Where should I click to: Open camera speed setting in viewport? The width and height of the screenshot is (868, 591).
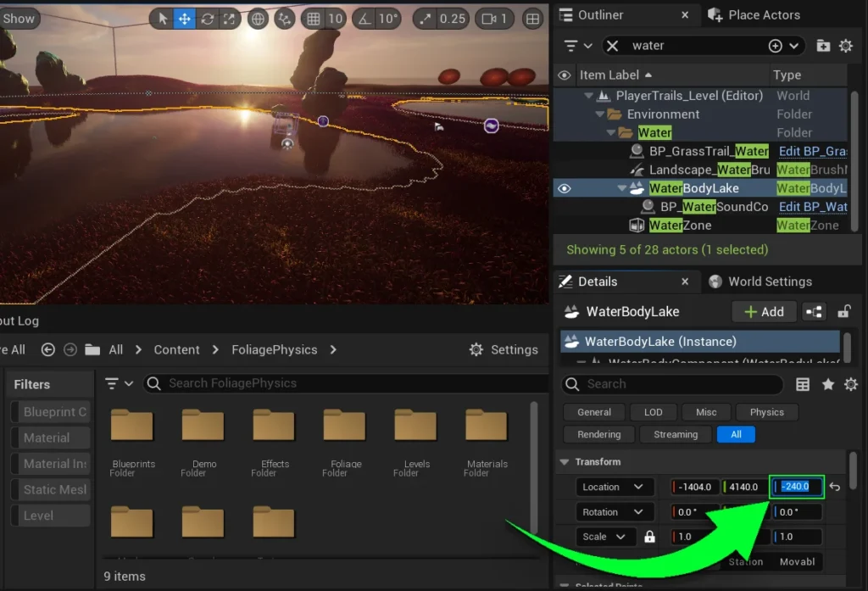494,19
